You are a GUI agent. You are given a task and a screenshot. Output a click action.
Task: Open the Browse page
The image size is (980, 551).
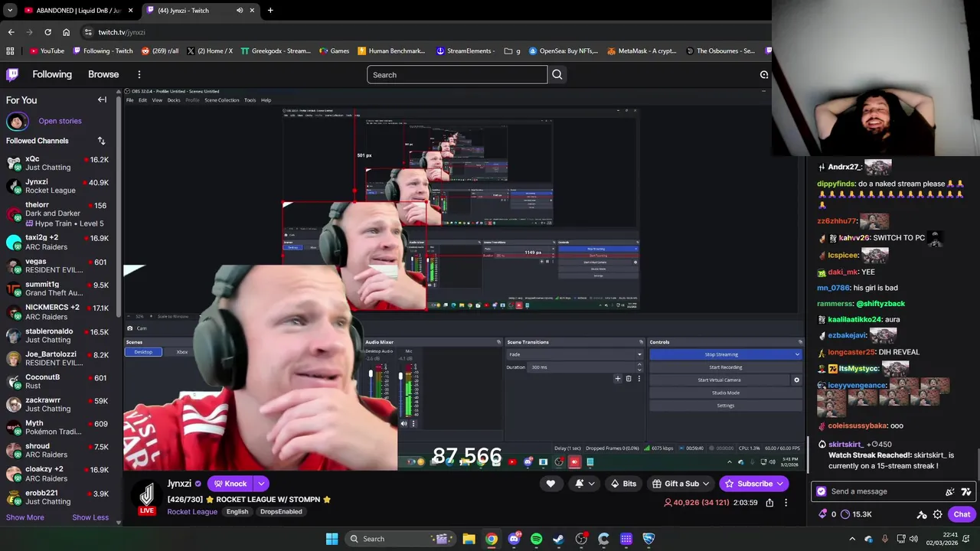103,74
